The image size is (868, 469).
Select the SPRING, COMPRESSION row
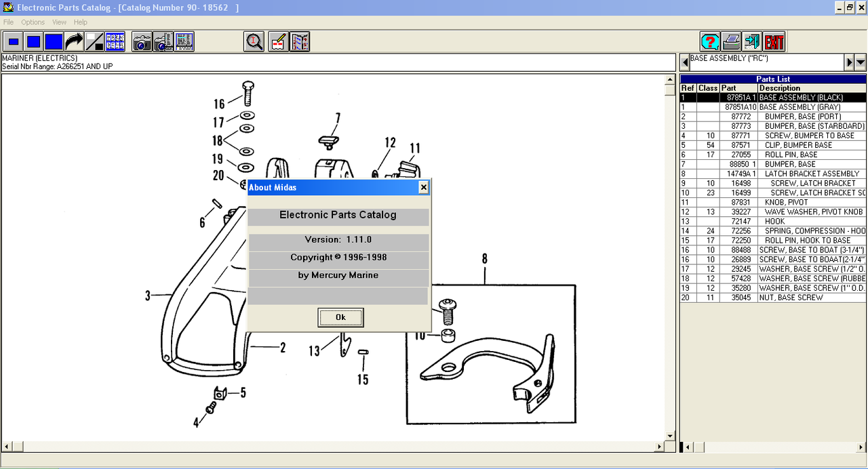point(773,230)
